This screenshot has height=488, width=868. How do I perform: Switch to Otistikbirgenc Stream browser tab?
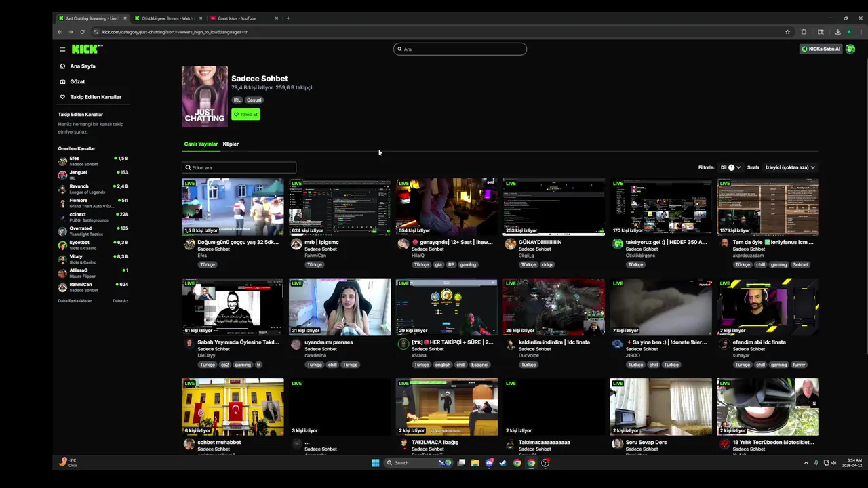167,18
